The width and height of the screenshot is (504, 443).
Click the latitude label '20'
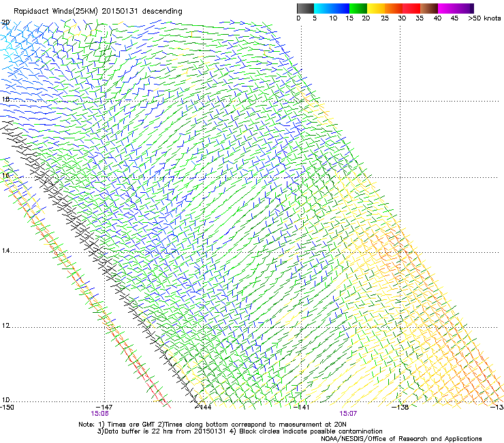click(5, 22)
